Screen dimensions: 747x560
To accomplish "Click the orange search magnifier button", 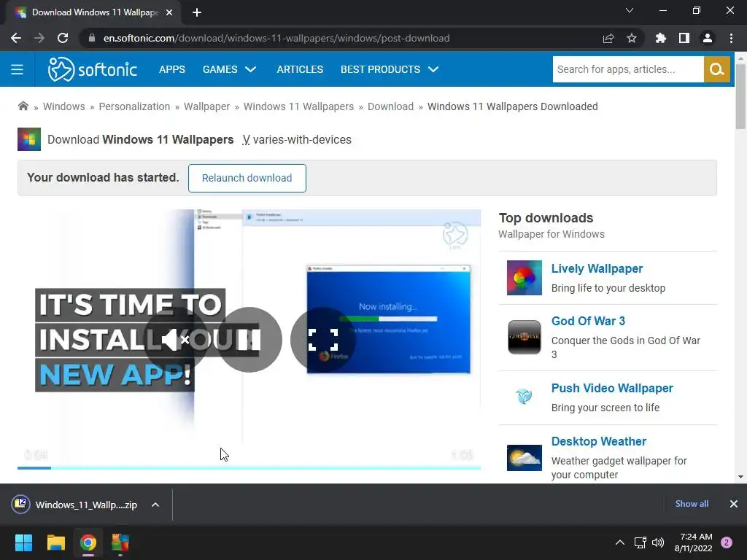I will (x=716, y=69).
